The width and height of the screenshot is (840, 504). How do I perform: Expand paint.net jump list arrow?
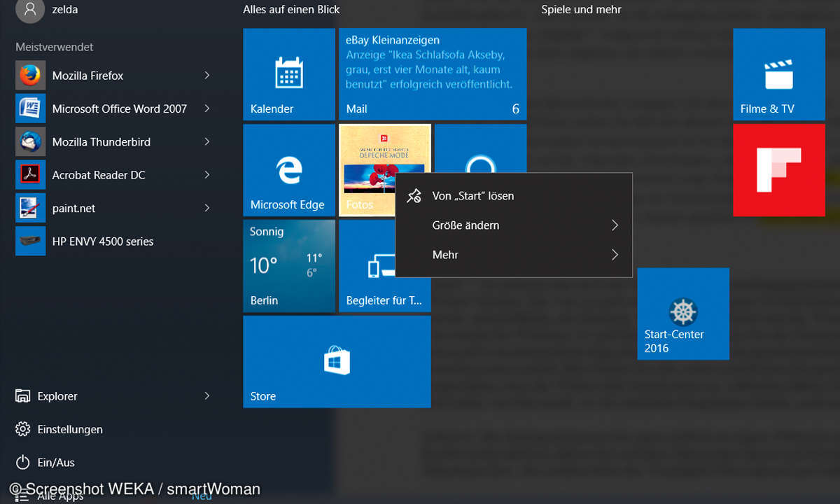click(x=207, y=208)
